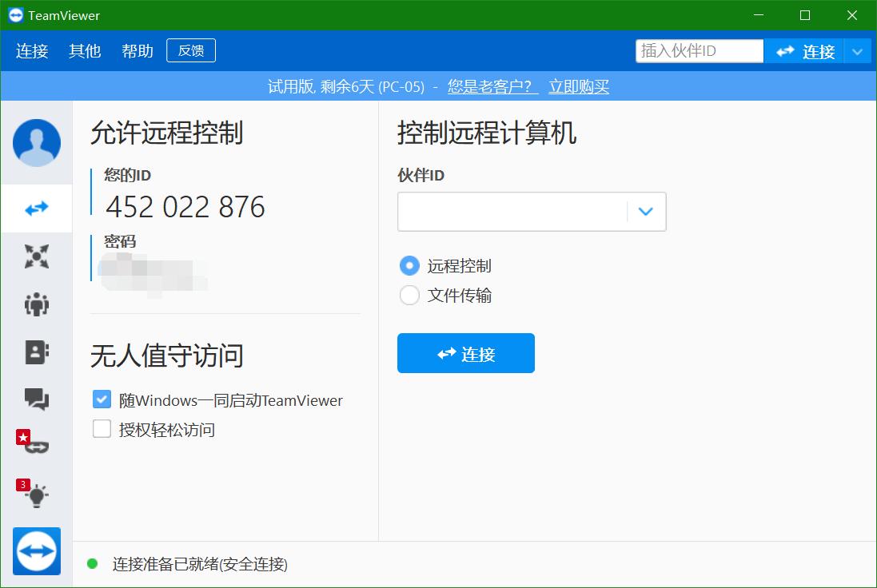The height and width of the screenshot is (588, 877).
Task: Open the 帮助 menu
Action: pos(137,50)
